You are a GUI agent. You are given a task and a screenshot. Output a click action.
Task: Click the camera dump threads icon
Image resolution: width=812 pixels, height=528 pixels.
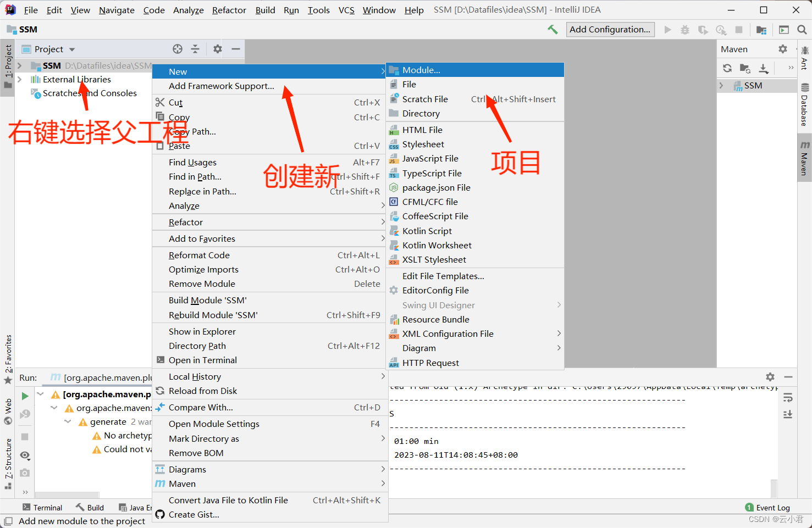coord(25,473)
